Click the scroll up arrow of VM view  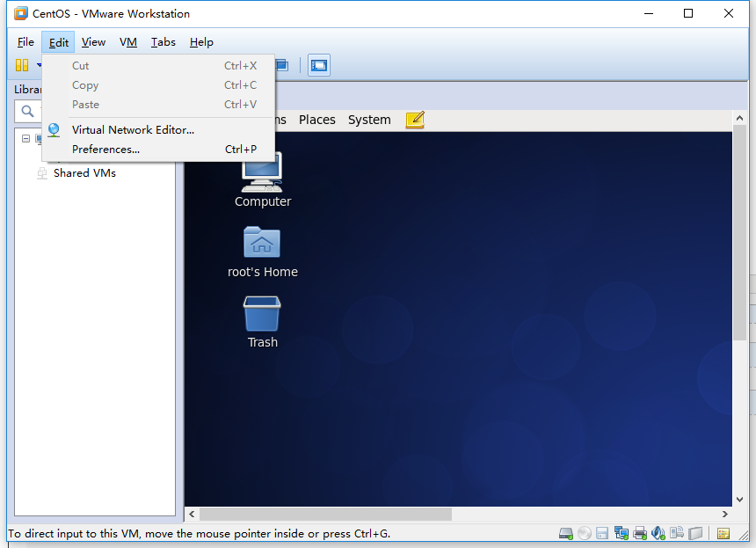[x=739, y=118]
